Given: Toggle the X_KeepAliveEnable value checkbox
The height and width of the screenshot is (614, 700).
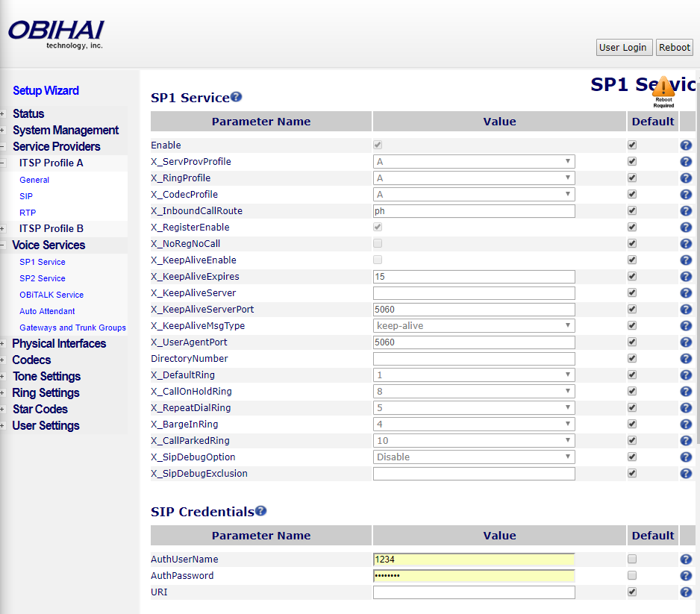Looking at the screenshot, I should pyautogui.click(x=378, y=260).
